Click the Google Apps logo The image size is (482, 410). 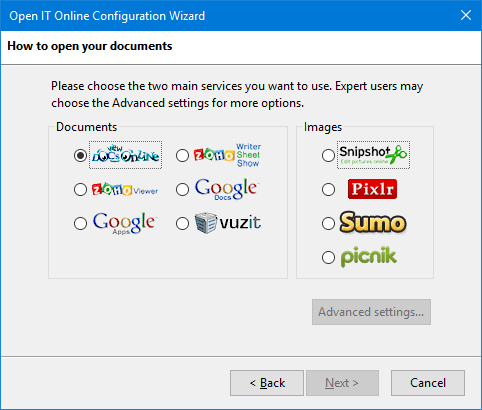125,223
